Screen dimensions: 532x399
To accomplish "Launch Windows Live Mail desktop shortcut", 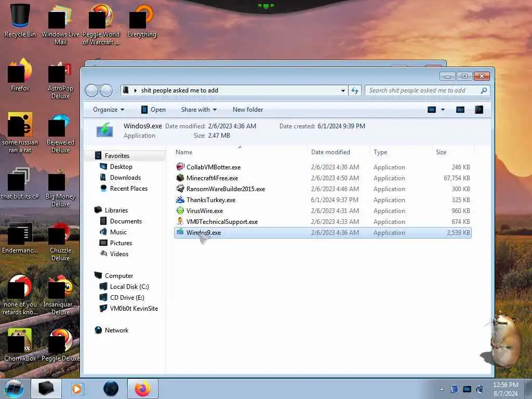I will coord(60,24).
